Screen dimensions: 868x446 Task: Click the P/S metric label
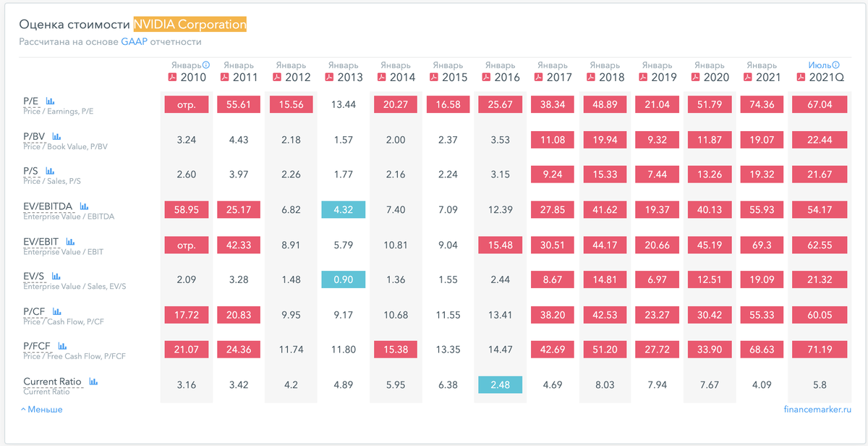32,171
